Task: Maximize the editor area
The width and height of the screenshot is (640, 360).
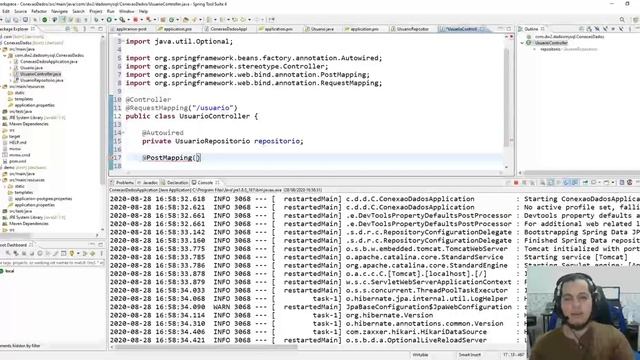Action: pos(509,29)
